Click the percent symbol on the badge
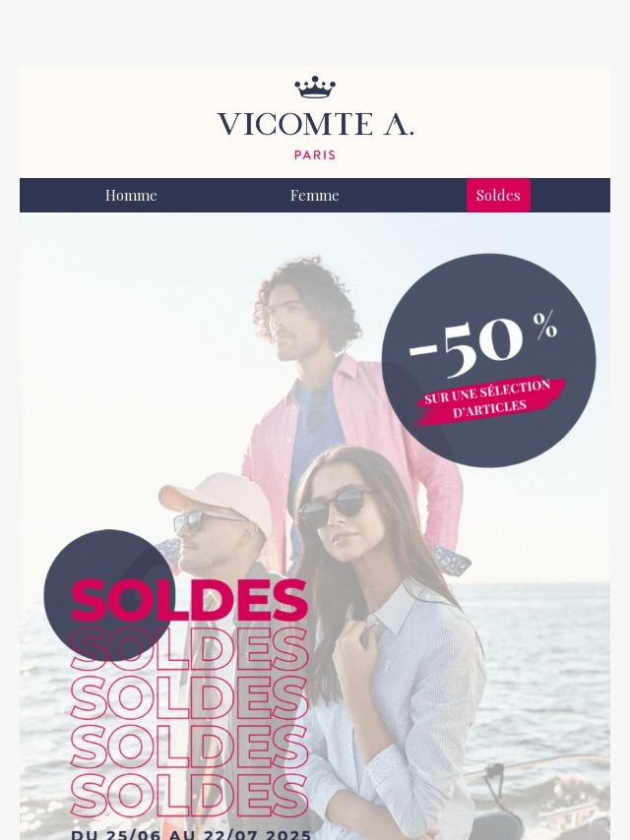Screen dimensions: 630x840 tap(544, 326)
